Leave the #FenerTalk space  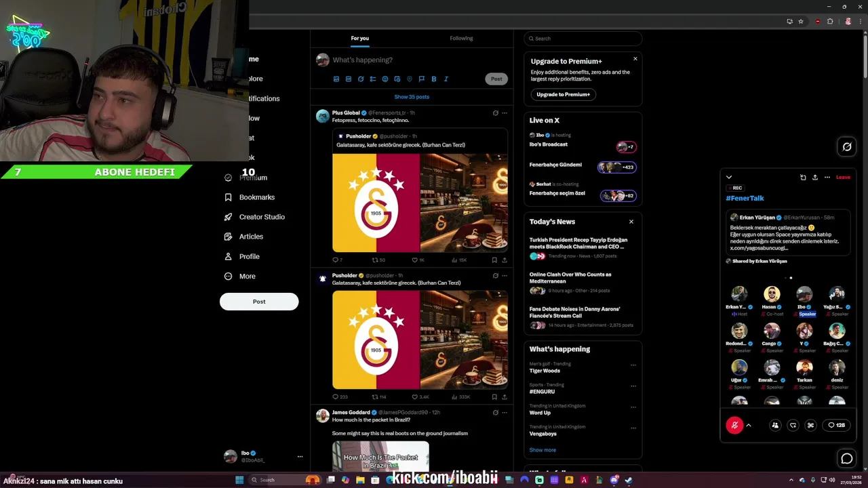(843, 178)
